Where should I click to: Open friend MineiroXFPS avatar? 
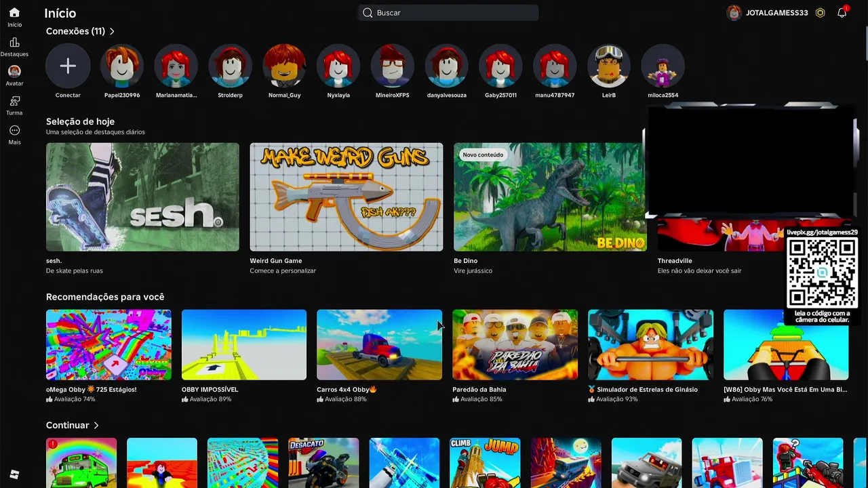393,66
